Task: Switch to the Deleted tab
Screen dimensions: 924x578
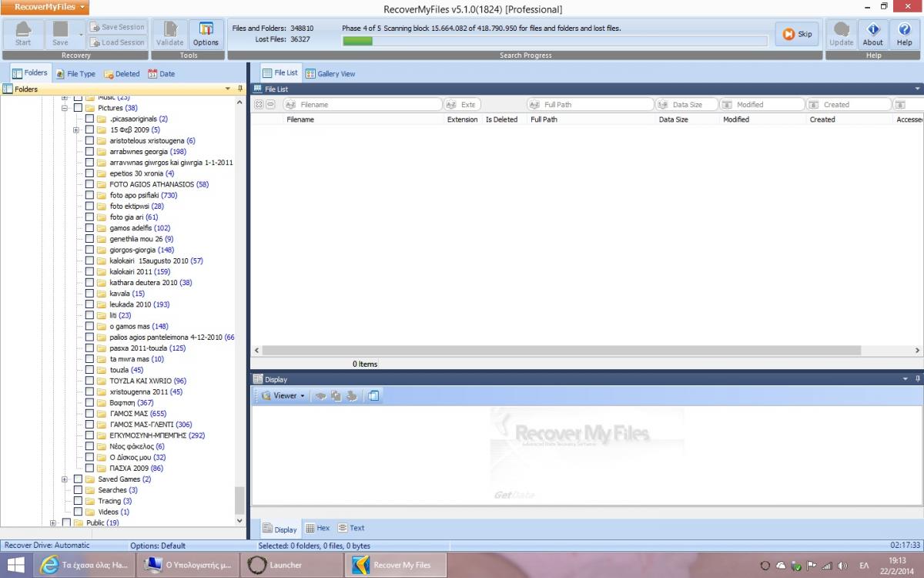Action: (122, 74)
